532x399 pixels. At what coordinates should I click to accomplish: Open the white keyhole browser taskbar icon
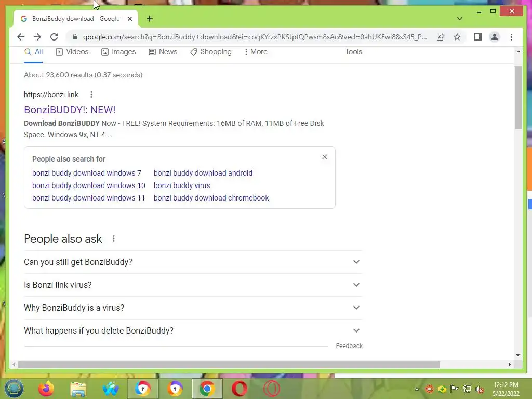142,389
